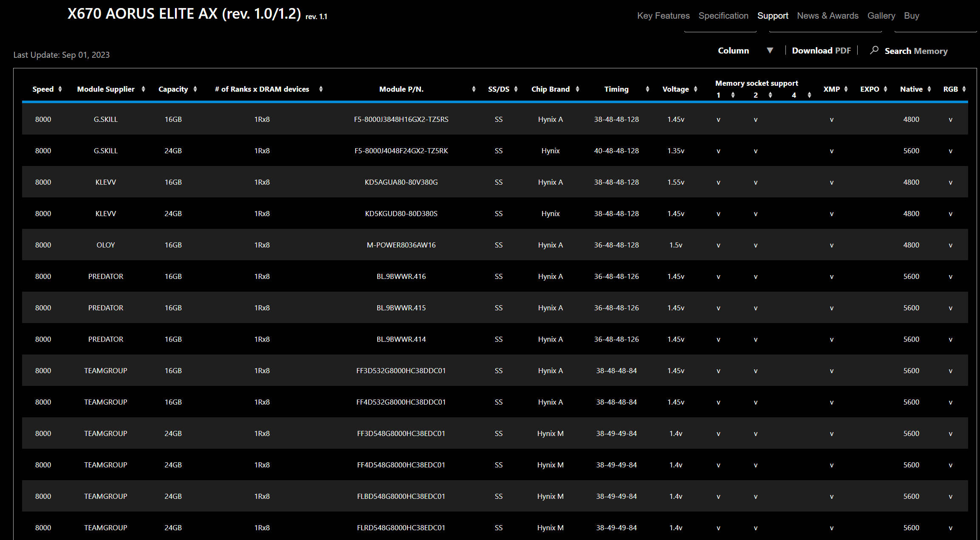980x540 pixels.
Task: Sort memory socket 2 column arrows
Action: [771, 95]
